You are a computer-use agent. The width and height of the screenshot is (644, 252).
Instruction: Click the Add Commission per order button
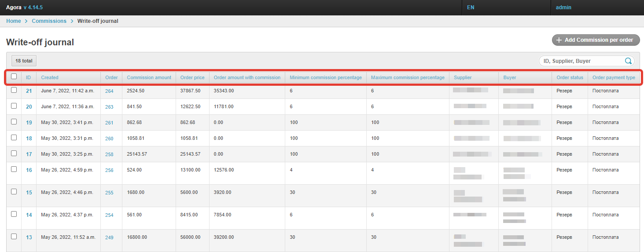pyautogui.click(x=596, y=40)
